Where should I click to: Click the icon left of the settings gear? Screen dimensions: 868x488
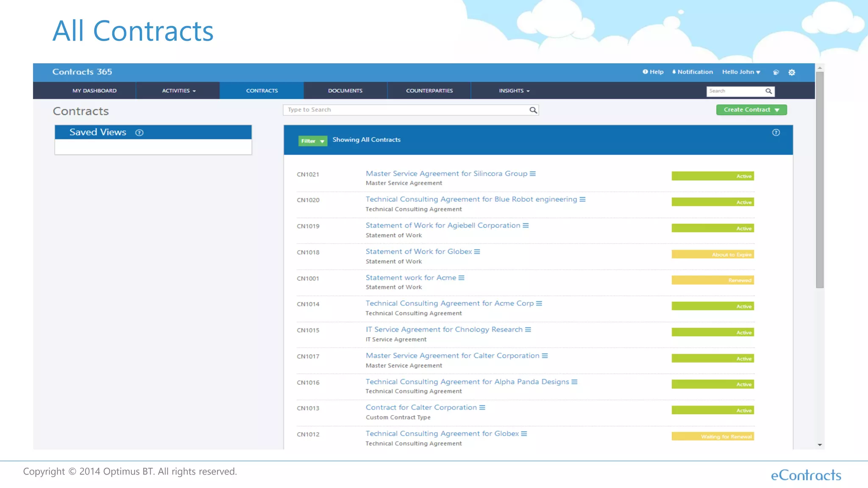pyautogui.click(x=776, y=72)
